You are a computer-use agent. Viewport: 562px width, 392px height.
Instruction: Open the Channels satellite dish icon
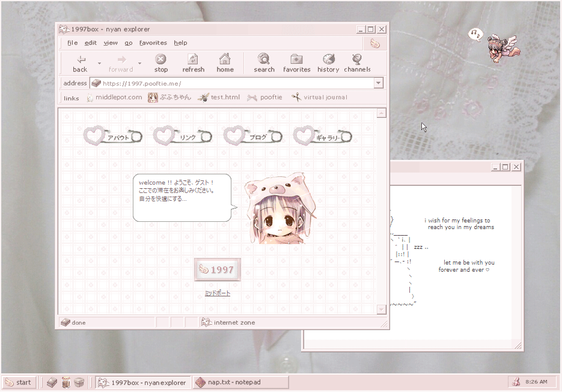point(357,60)
